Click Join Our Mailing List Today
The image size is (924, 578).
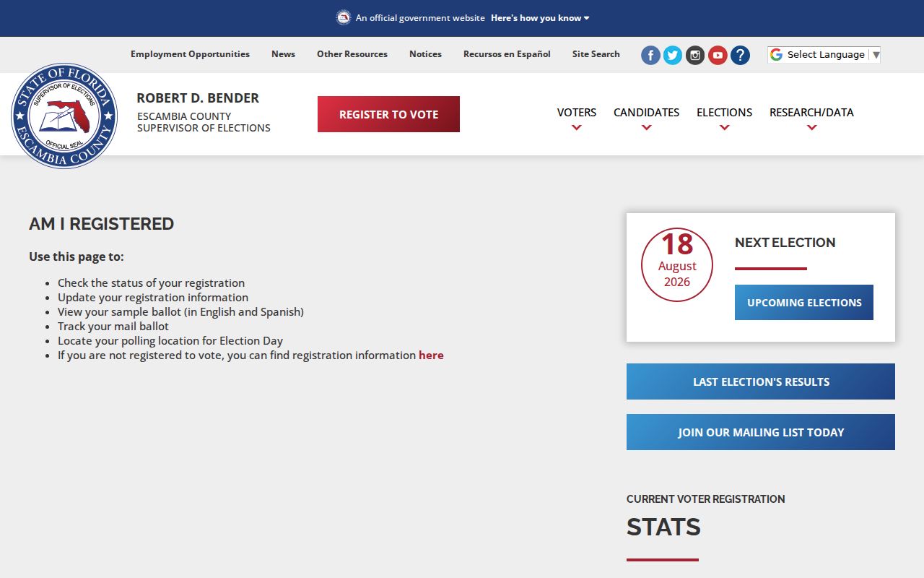point(761,432)
